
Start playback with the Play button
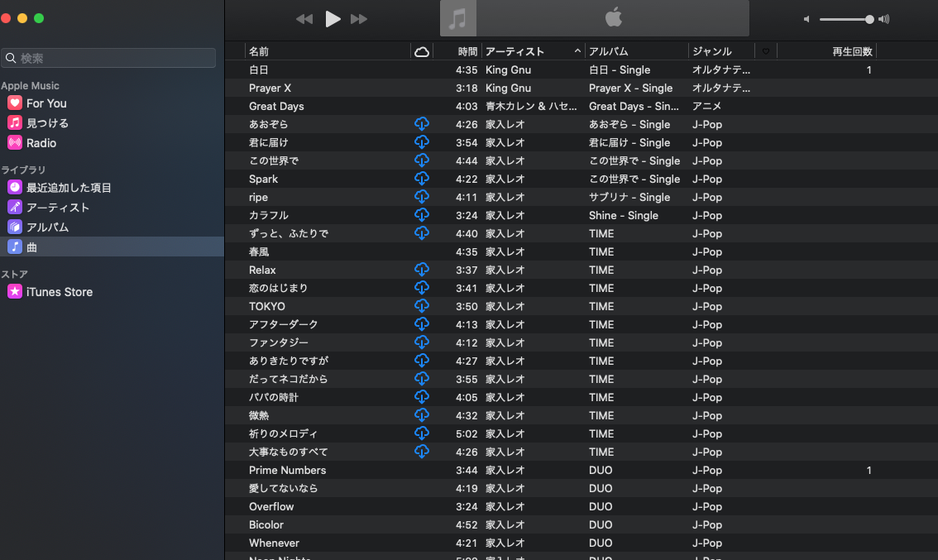[333, 19]
